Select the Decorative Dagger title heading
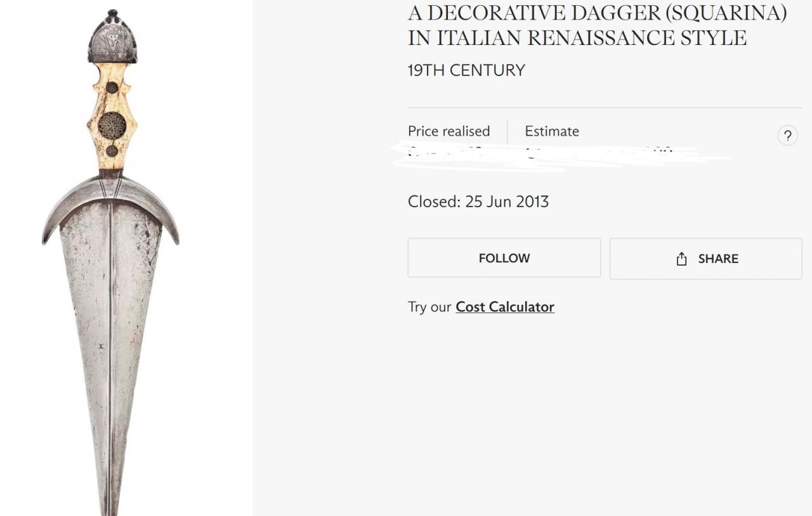 597,25
